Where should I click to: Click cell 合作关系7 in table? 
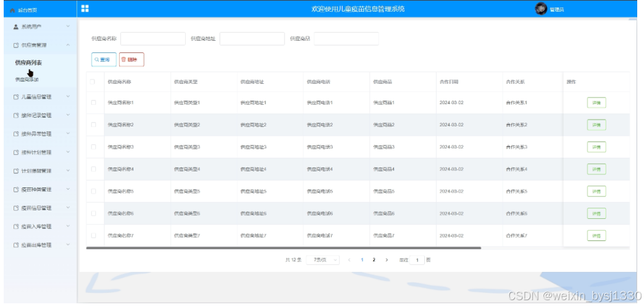click(516, 235)
